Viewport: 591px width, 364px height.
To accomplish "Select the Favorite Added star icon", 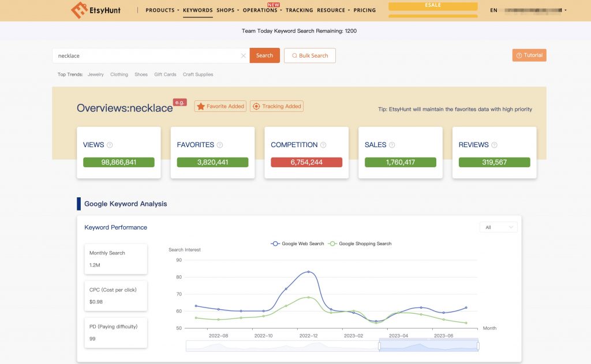I will tap(201, 106).
